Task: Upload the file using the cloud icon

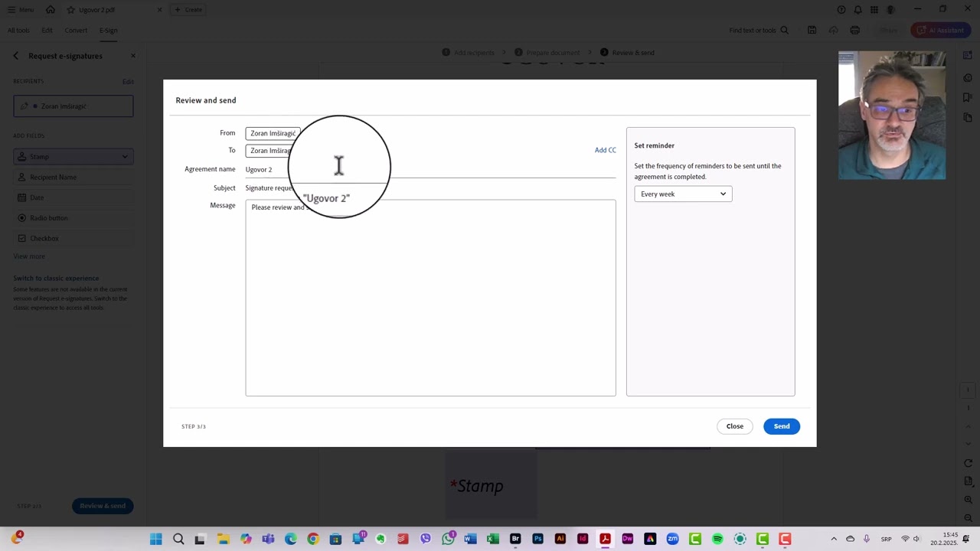Action: pos(834,30)
